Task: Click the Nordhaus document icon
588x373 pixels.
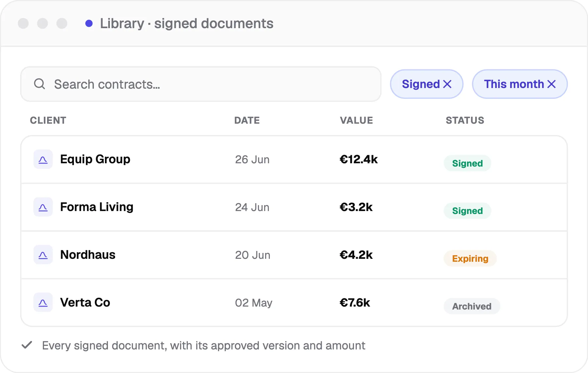Action: tap(43, 255)
